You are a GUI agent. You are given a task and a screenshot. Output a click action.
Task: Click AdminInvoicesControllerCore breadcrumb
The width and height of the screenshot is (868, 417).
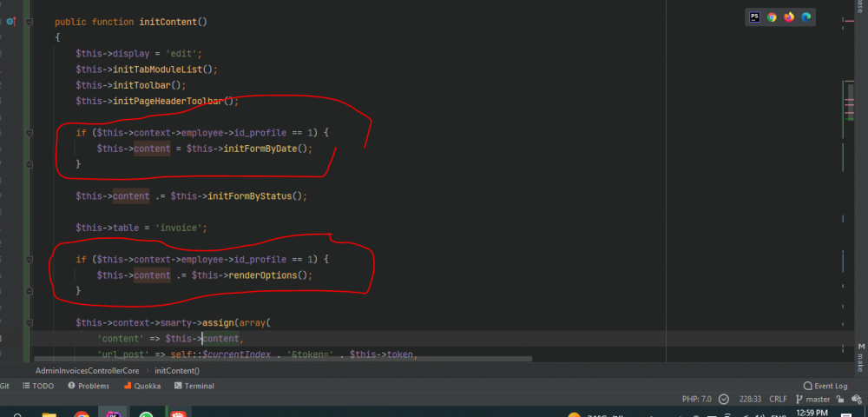click(x=88, y=371)
